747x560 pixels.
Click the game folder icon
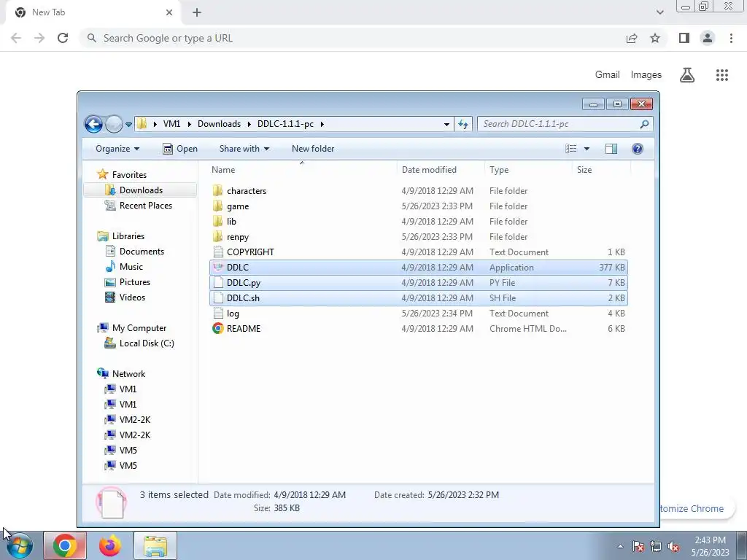(217, 206)
